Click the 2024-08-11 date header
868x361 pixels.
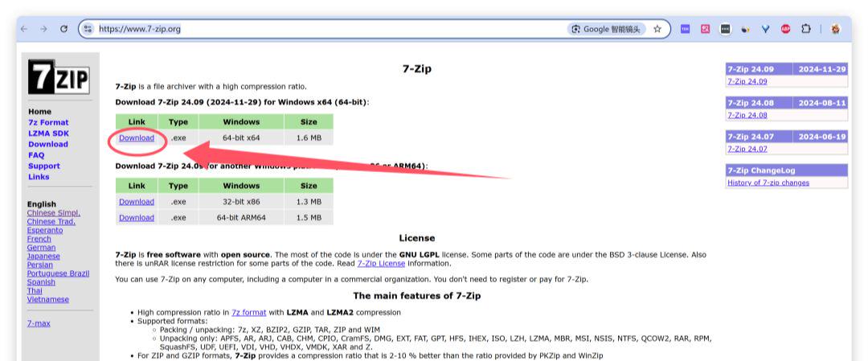(822, 103)
